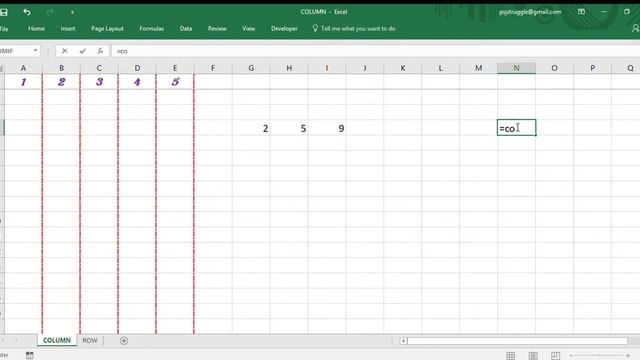Switch to Normal view icon

click(511, 356)
